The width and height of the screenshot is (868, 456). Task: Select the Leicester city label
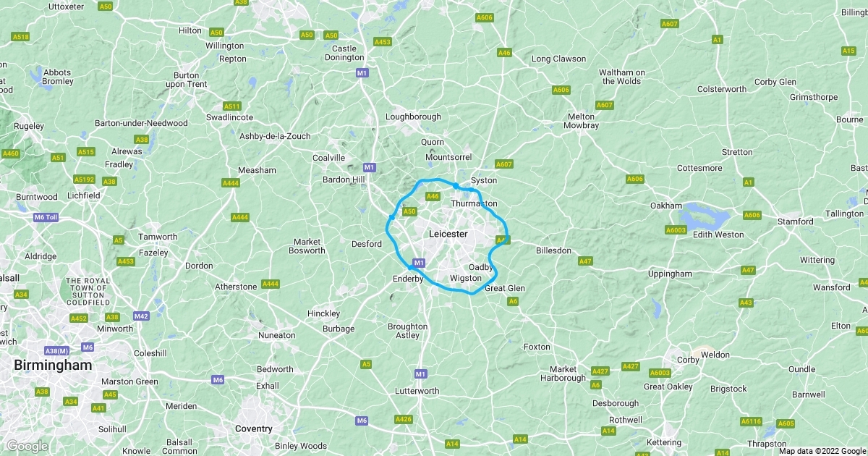point(448,234)
